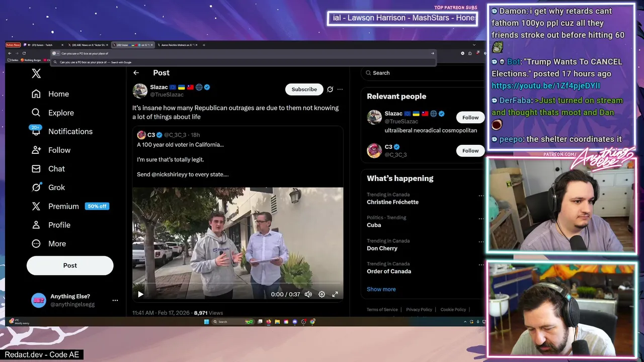Open Premium with 50% off badge
The width and height of the screenshot is (644, 362).
click(70, 206)
